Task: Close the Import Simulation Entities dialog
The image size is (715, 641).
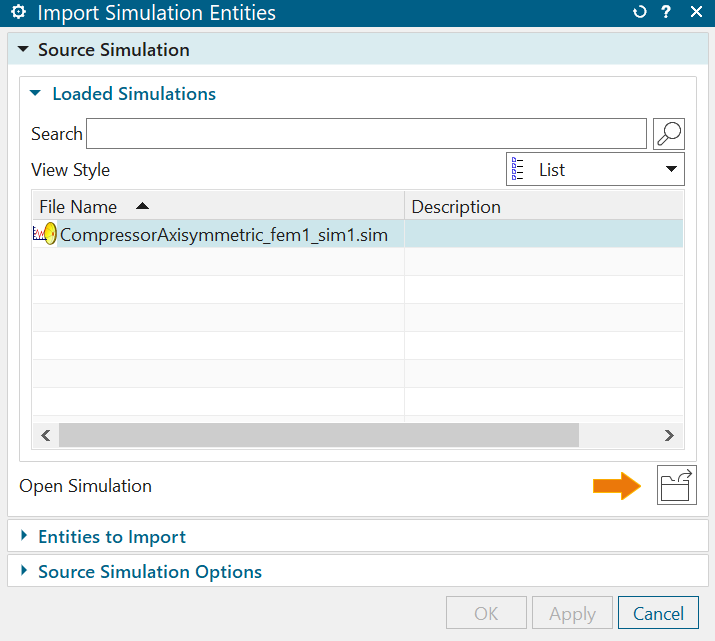Action: click(695, 13)
